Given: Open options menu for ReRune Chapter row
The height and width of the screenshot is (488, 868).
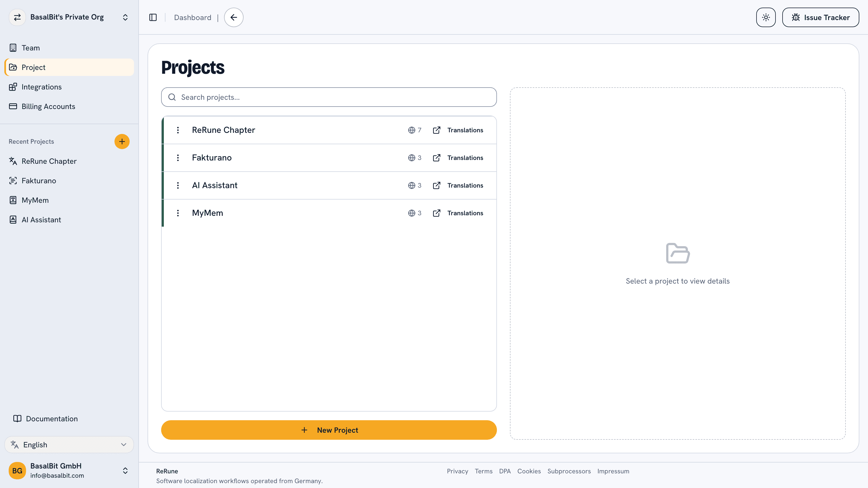Looking at the screenshot, I should (x=178, y=130).
